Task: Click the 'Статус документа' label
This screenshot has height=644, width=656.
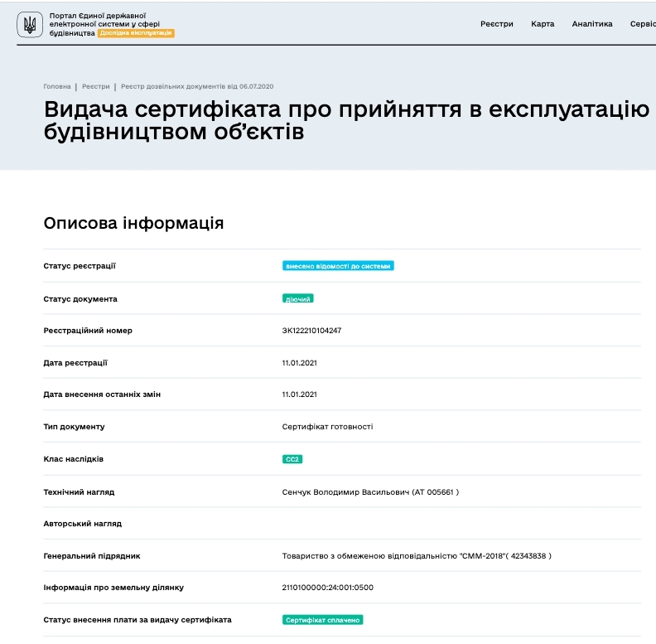Action: coord(80,299)
